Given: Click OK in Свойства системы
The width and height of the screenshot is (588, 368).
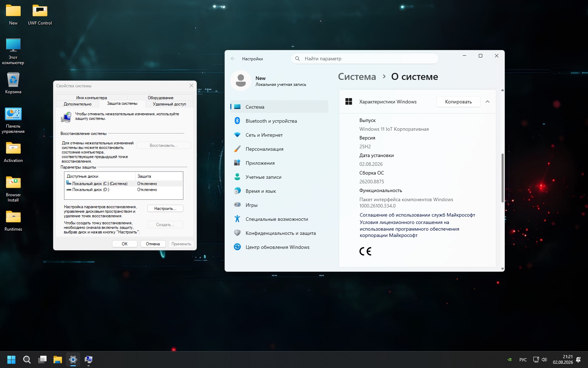Looking at the screenshot, I should tap(125, 244).
